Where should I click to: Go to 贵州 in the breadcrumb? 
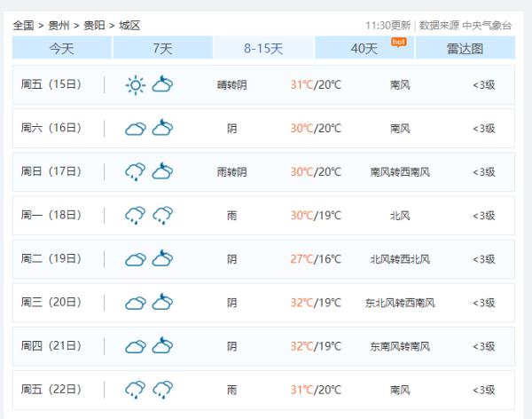point(59,26)
